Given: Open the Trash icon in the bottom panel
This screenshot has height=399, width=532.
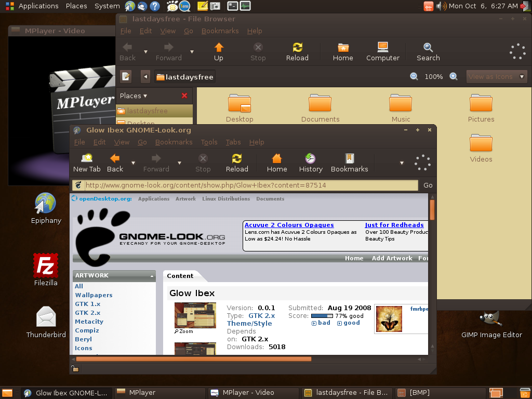Looking at the screenshot, I should (x=526, y=393).
